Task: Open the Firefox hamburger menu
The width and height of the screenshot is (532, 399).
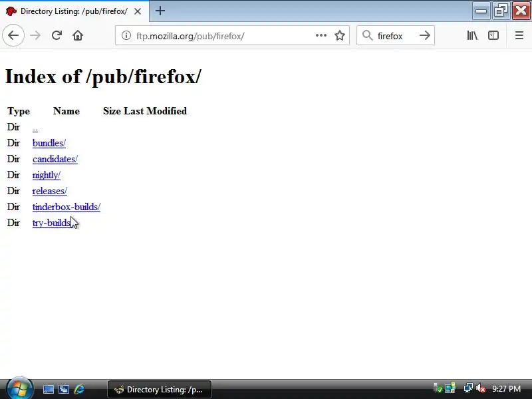Action: tap(519, 35)
